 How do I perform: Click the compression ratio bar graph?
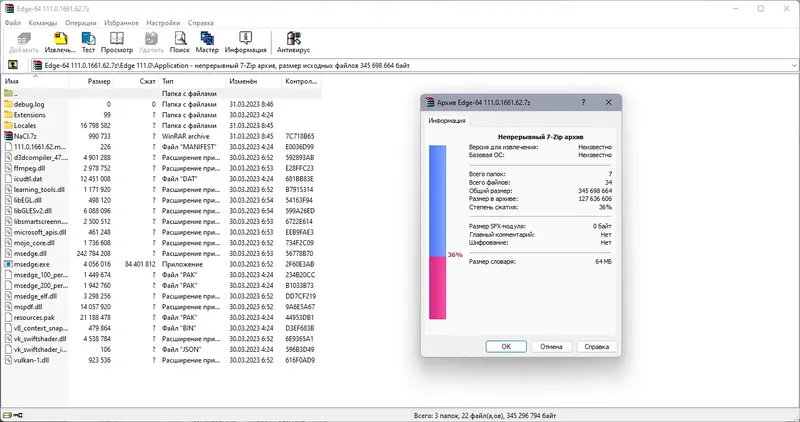tap(437, 232)
